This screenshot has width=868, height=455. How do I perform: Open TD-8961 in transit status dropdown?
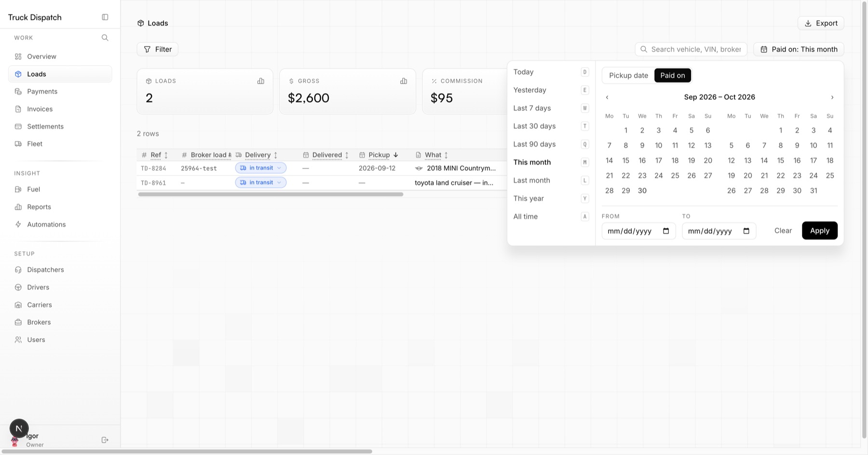(x=261, y=182)
